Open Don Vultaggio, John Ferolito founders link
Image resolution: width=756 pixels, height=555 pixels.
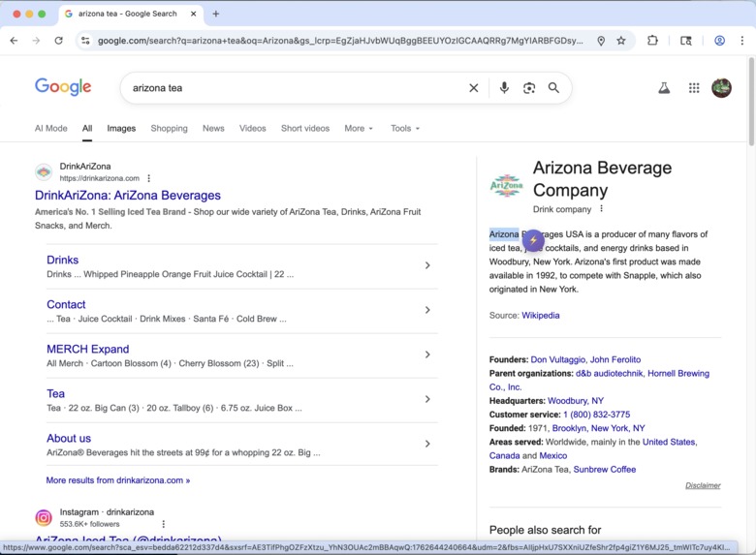[585, 359]
